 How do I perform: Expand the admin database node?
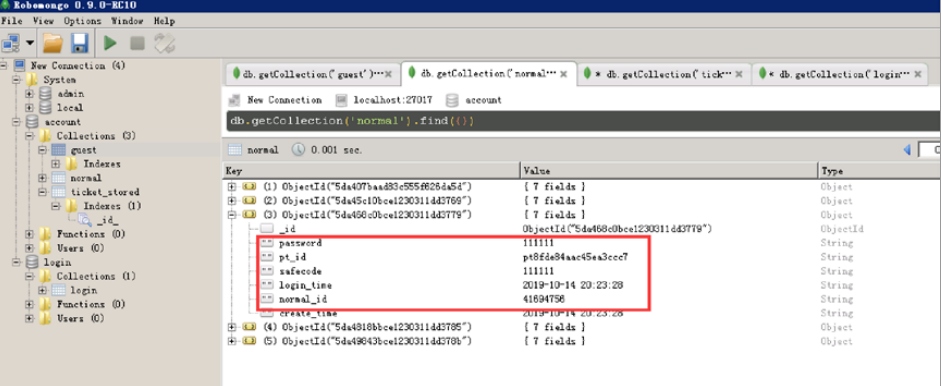coord(29,94)
